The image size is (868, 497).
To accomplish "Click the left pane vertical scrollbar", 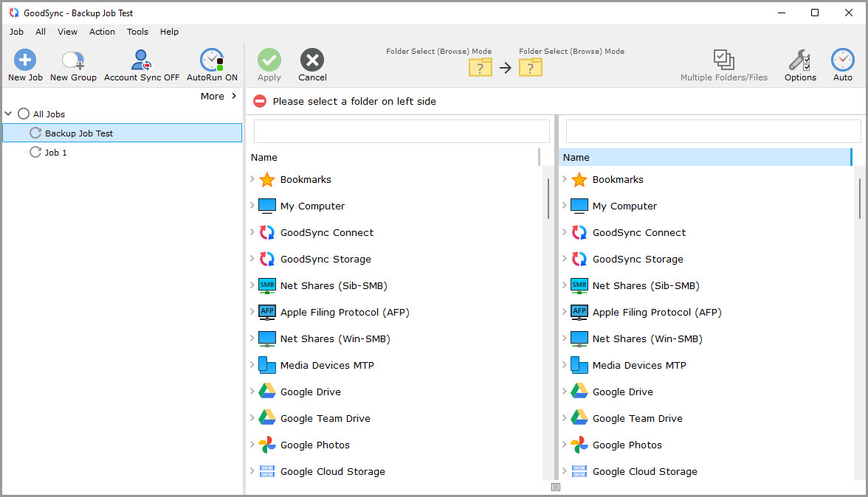I will [548, 198].
